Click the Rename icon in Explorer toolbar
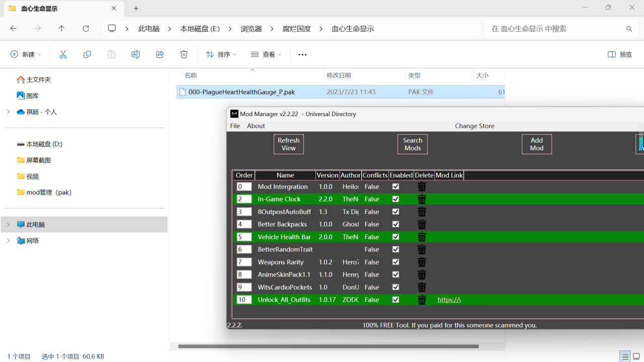The width and height of the screenshot is (644, 362). (x=135, y=54)
